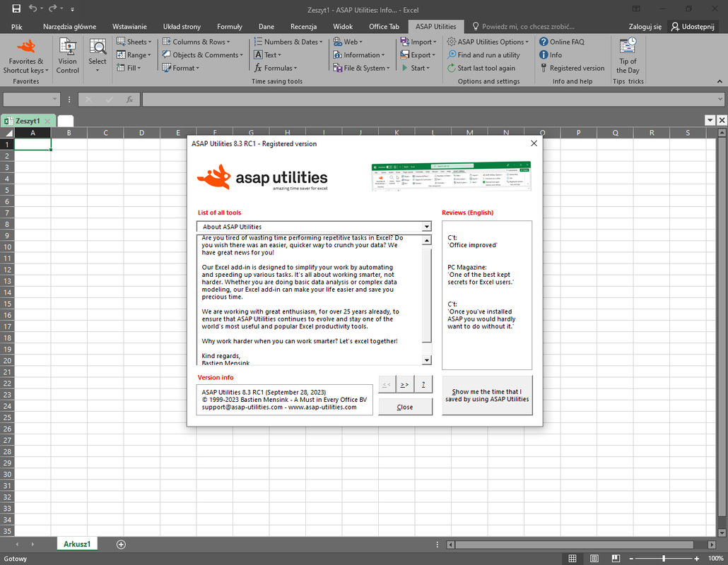Open the Start menu in ribbon
The image size is (728, 565).
pyautogui.click(x=415, y=68)
